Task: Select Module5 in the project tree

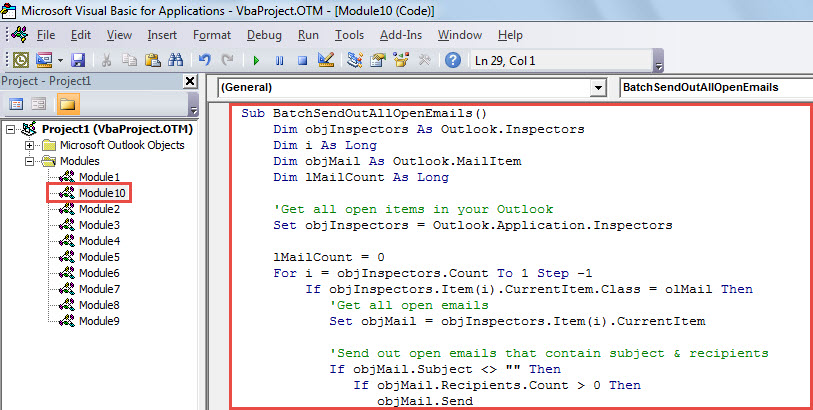Action: [99, 256]
